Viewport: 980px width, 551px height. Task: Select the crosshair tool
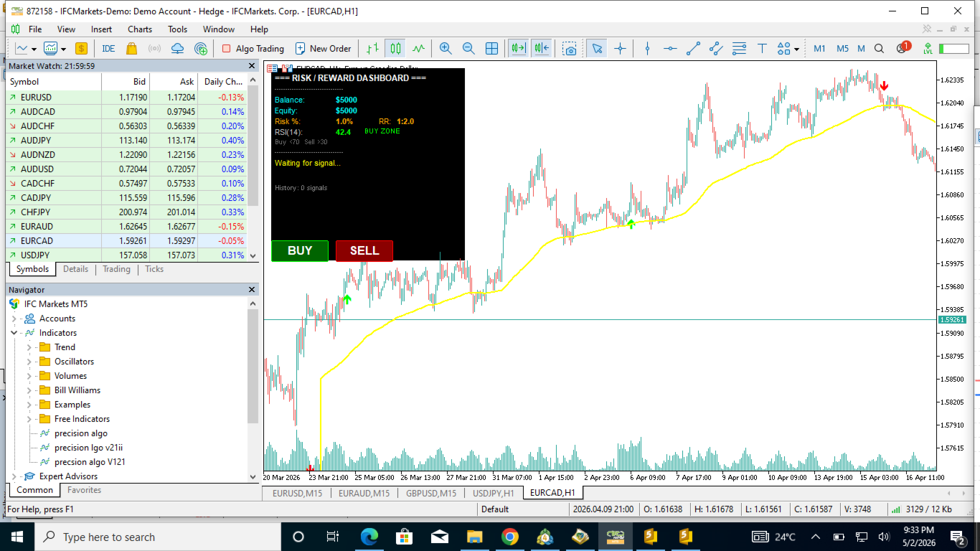coord(620,49)
